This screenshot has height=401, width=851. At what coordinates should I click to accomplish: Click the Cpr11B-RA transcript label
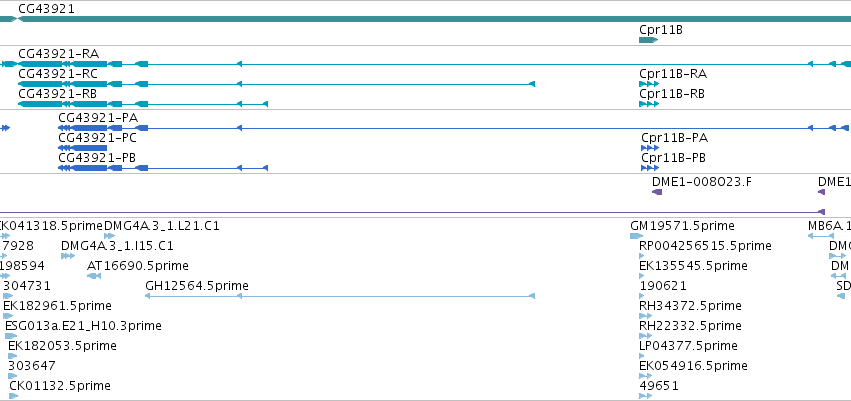point(673,74)
